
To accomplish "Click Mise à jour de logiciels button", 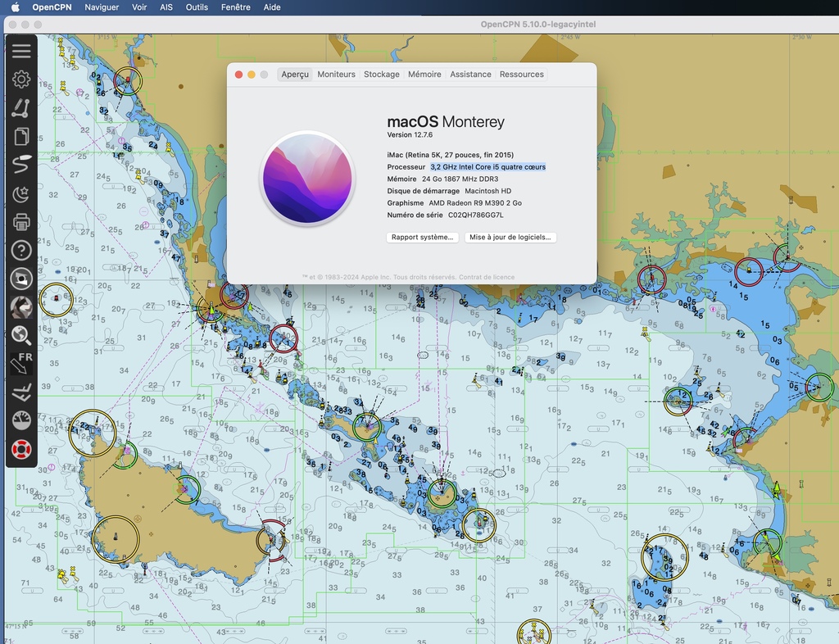I will pos(510,238).
